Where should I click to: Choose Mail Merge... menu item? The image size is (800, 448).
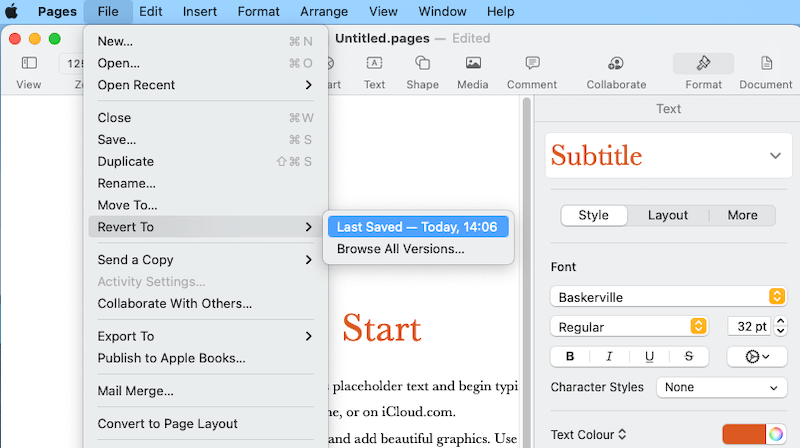coord(206,391)
